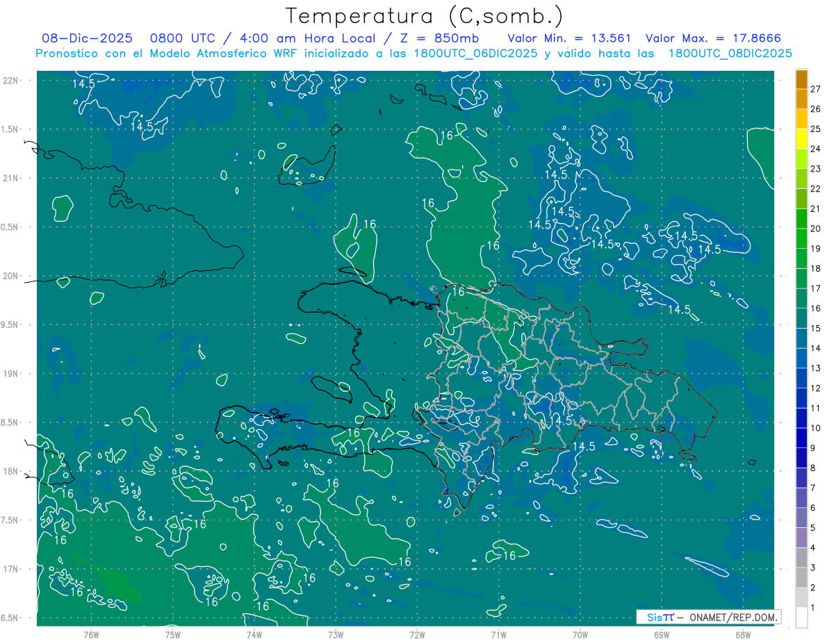The height and width of the screenshot is (644, 834).
Task: Pick the light gray swatch between 2 and 3
Action: [801, 577]
